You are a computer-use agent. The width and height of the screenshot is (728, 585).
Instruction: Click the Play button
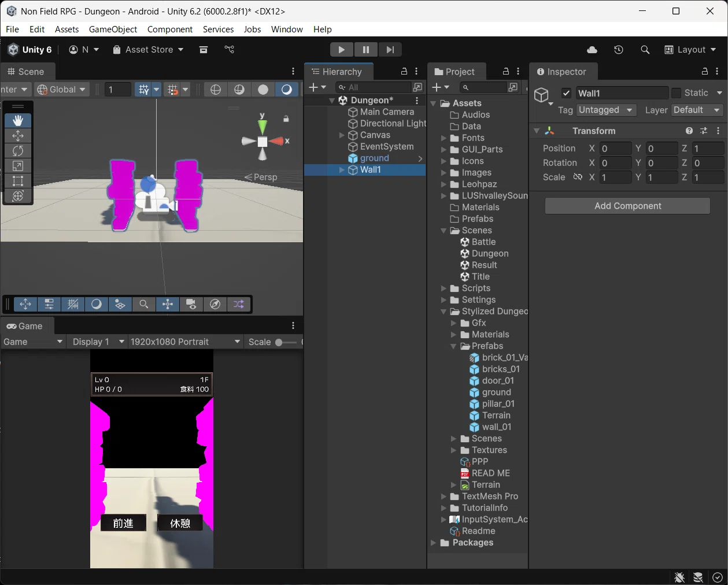point(342,50)
